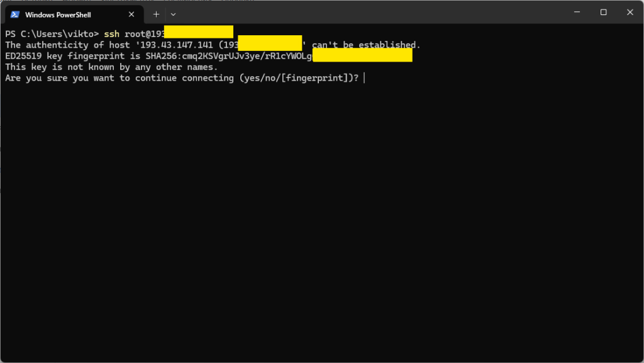Click at the cursor after the fingerprint prompt
The image size is (644, 363).
[364, 78]
